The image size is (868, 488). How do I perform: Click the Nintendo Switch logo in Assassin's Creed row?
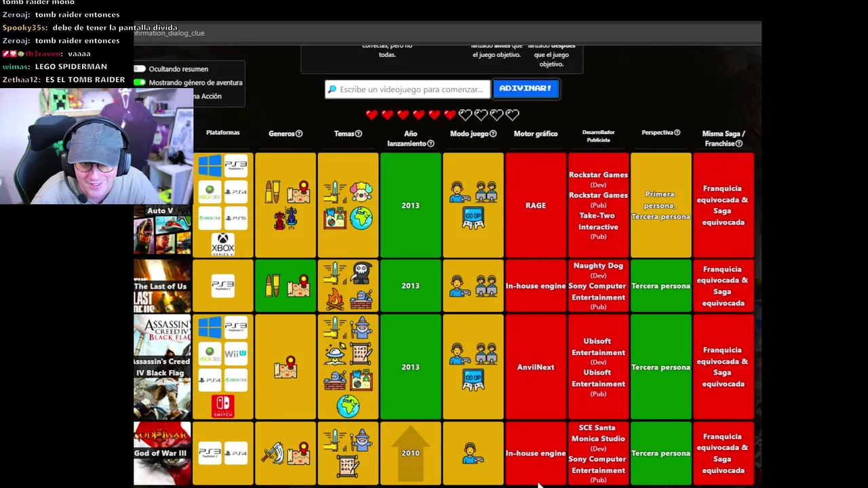pyautogui.click(x=222, y=406)
